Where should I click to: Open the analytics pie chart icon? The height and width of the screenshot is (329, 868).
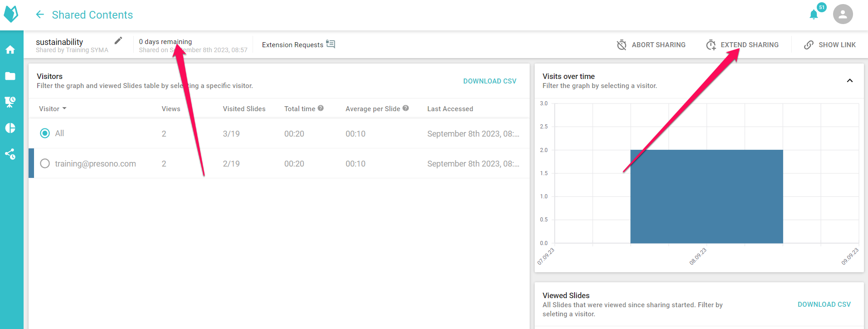click(10, 128)
